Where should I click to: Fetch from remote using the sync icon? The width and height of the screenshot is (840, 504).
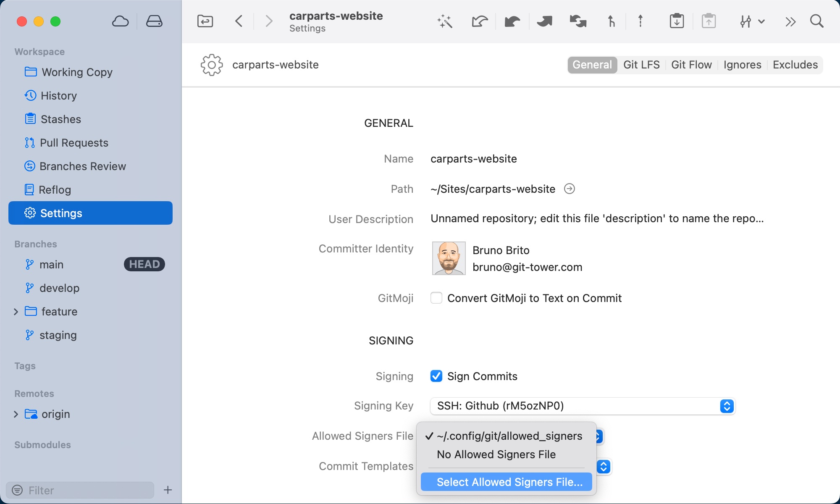coord(577,21)
